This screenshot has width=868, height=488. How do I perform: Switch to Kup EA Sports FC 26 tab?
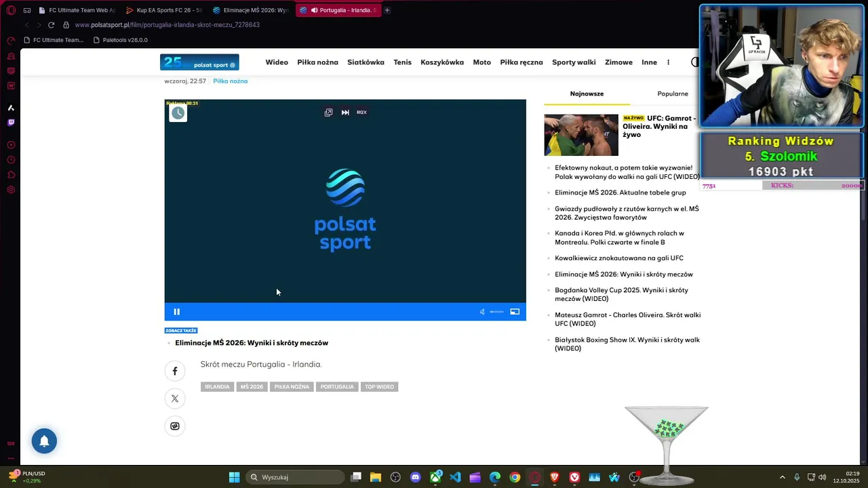(163, 10)
